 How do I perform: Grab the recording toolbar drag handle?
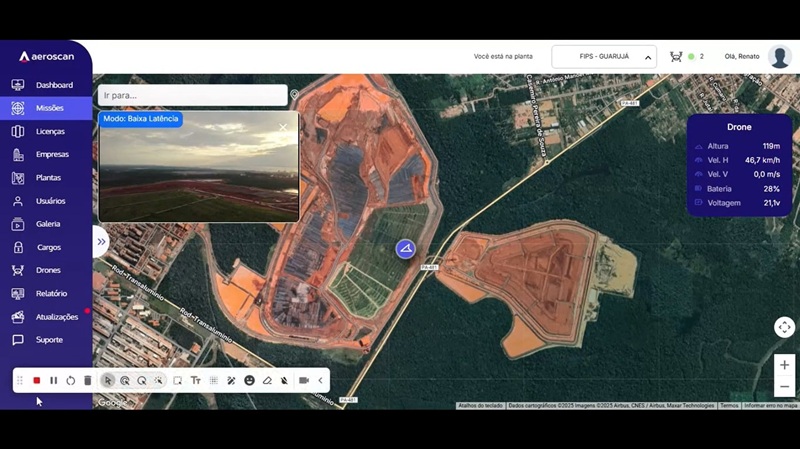pos(20,381)
